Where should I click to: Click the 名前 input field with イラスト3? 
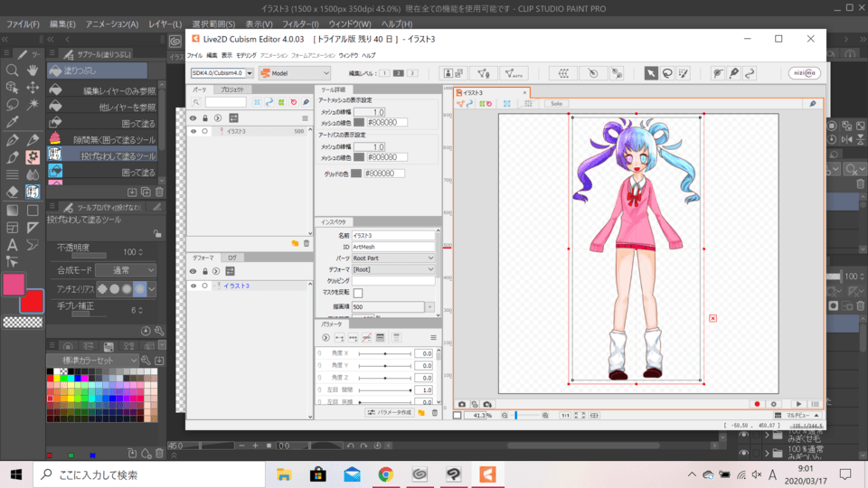pyautogui.click(x=393, y=235)
